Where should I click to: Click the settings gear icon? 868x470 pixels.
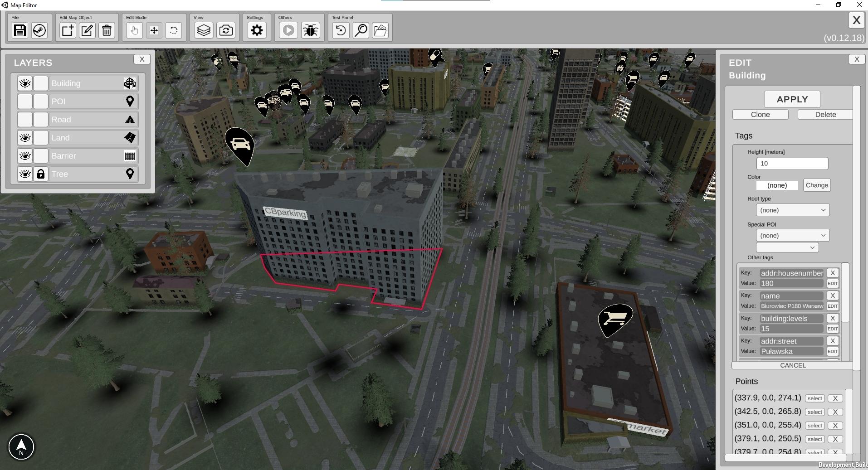pyautogui.click(x=257, y=30)
